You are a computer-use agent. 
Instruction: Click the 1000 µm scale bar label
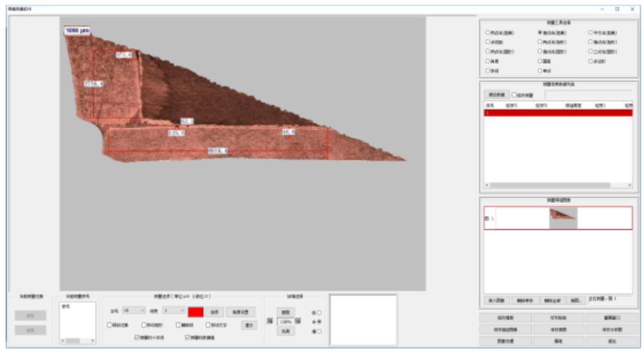point(77,30)
